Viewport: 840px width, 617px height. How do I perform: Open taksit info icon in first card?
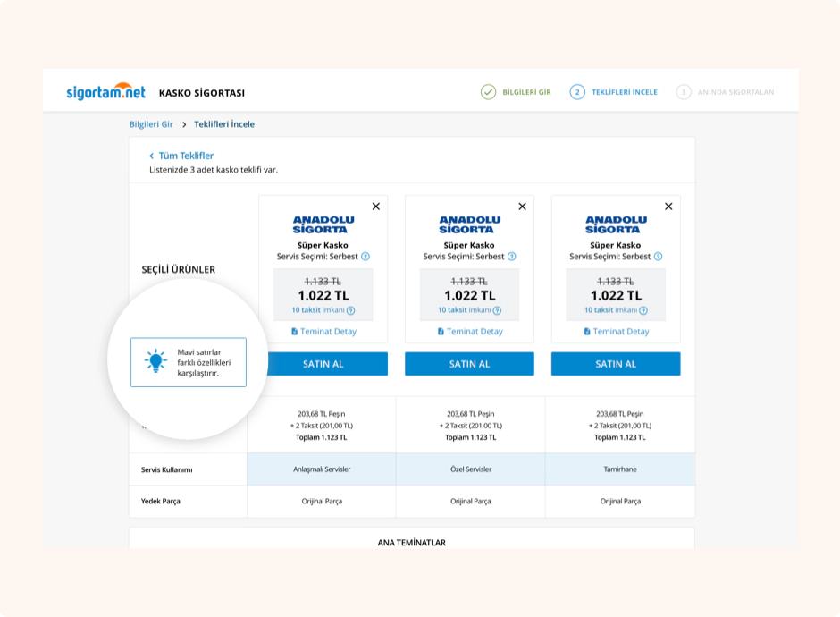coord(351,310)
